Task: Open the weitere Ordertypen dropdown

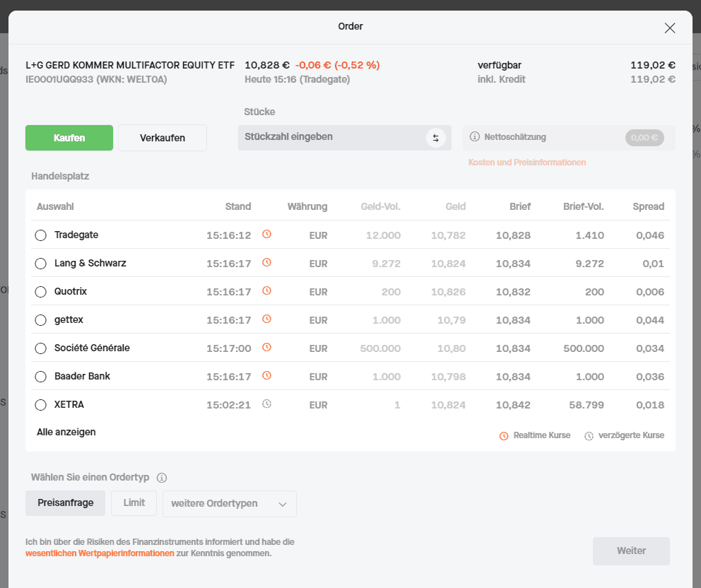Action: [x=230, y=504]
